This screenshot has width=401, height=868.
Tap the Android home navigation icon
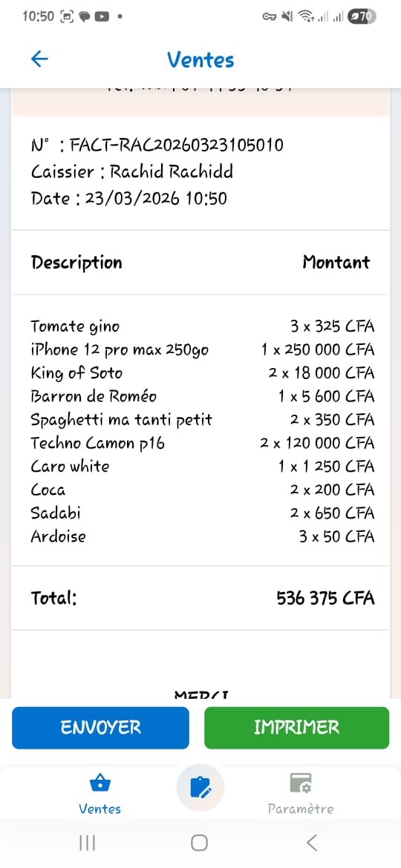click(200, 843)
